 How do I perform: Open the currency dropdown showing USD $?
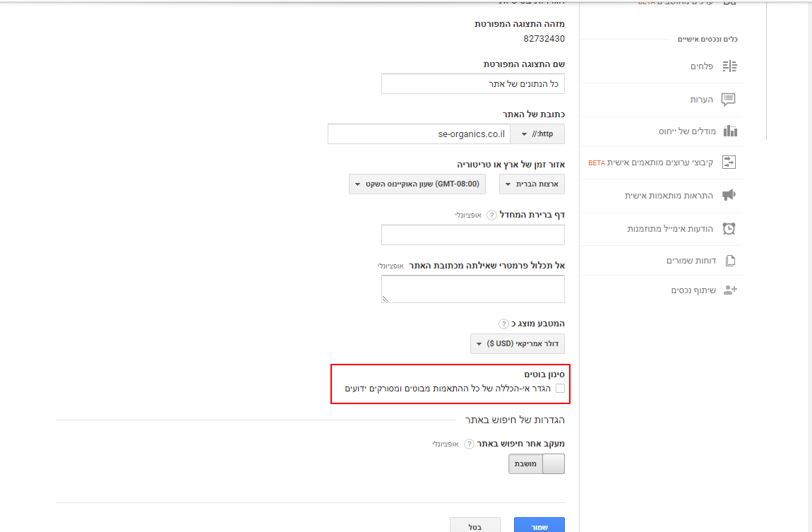click(x=517, y=344)
